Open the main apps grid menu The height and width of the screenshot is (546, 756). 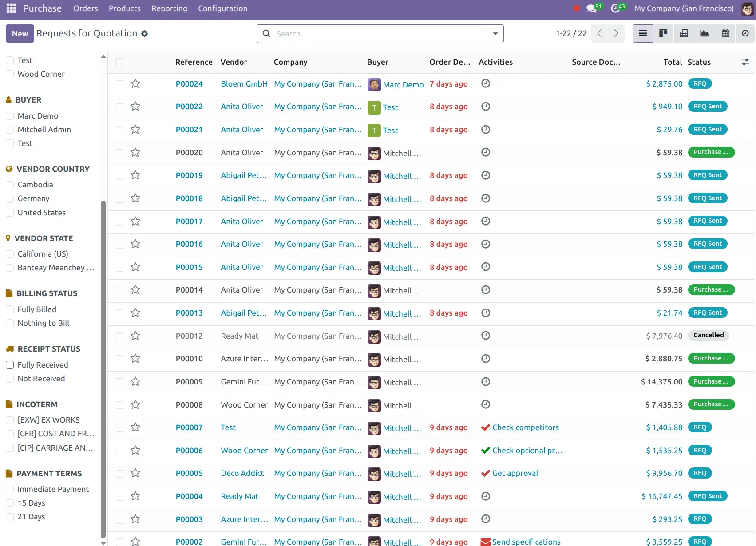[11, 8]
